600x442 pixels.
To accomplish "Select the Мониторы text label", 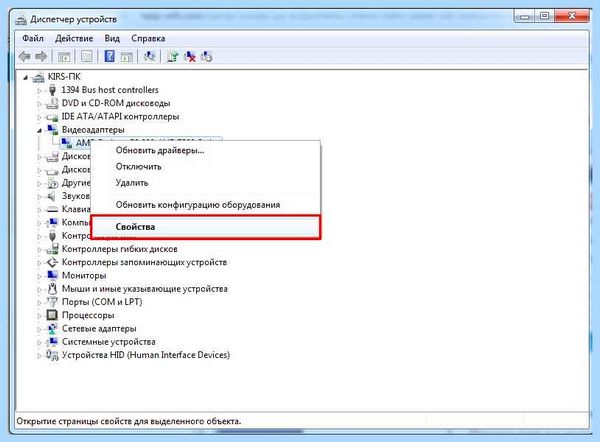I will click(x=84, y=276).
